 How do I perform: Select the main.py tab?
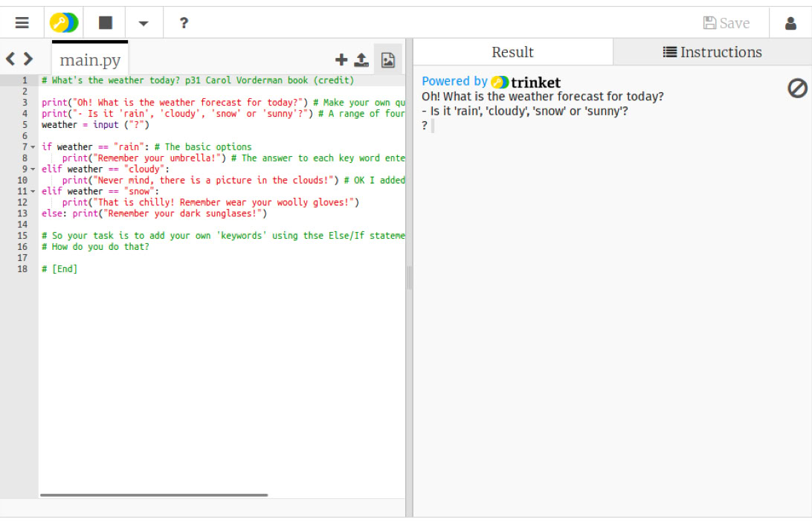[90, 60]
